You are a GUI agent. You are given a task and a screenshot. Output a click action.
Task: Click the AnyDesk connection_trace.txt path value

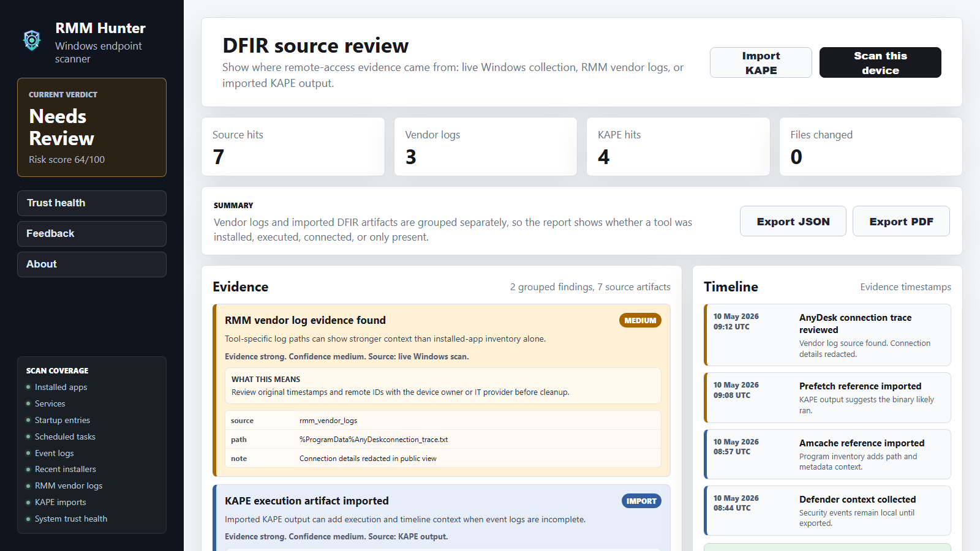tap(374, 440)
